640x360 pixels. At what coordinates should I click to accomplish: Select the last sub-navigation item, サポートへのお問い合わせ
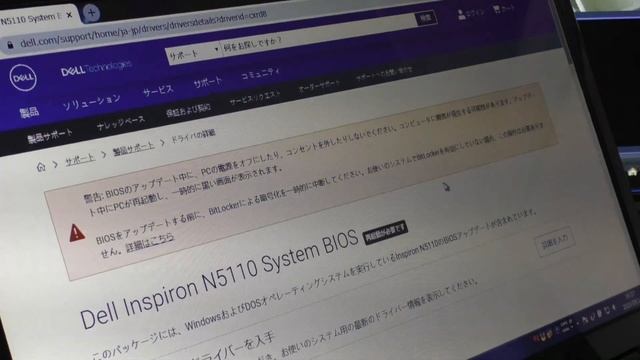click(x=384, y=74)
